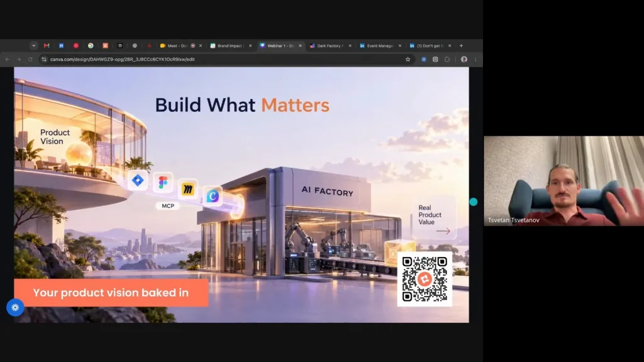Viewport: 644px width, 362px height.
Task: Focus the canva.com address bar
Action: [x=226, y=59]
